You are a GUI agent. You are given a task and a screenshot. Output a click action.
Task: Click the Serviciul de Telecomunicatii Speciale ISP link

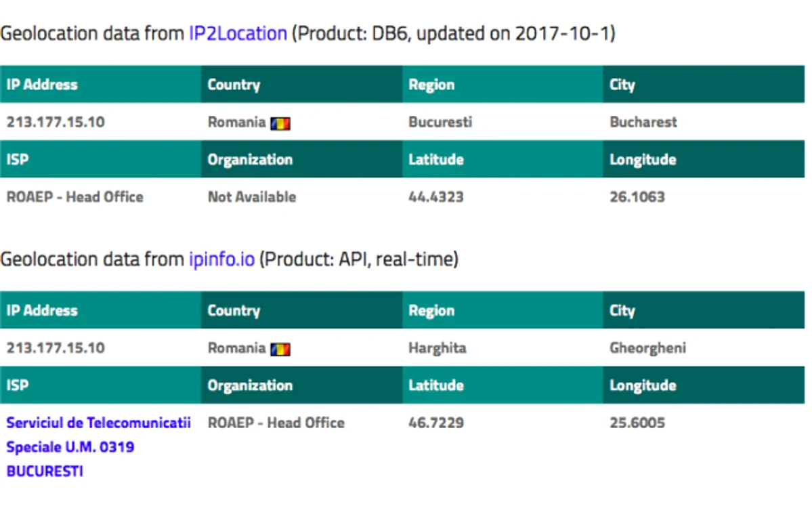coord(98,447)
